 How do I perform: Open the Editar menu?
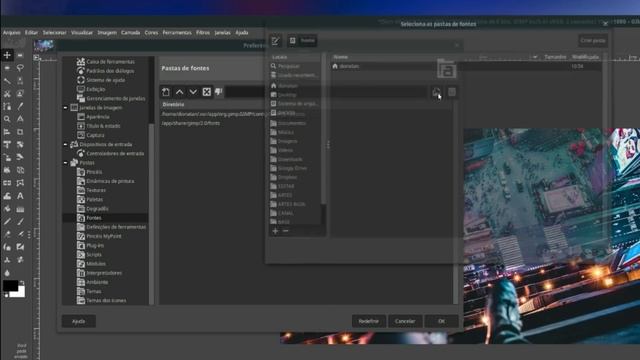pos(31,32)
